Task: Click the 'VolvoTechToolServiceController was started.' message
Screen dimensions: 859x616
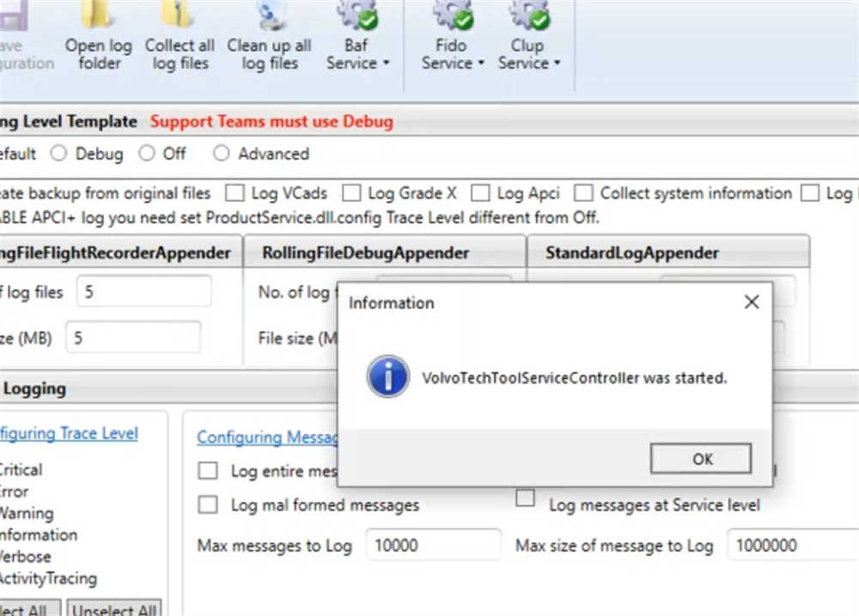Action: [574, 378]
